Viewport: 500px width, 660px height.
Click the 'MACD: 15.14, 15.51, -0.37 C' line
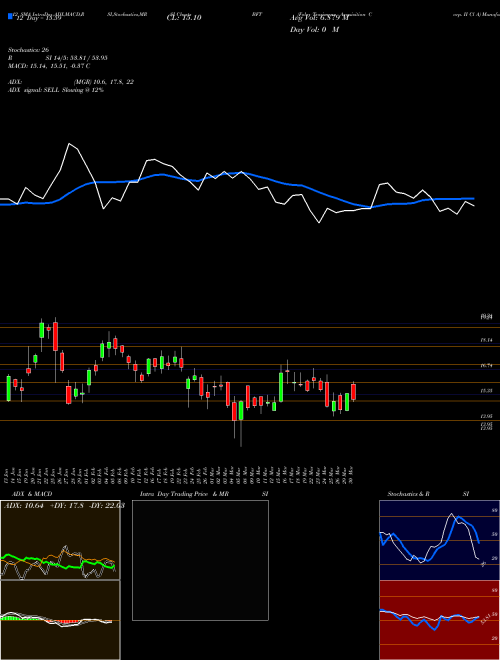pos(49,66)
